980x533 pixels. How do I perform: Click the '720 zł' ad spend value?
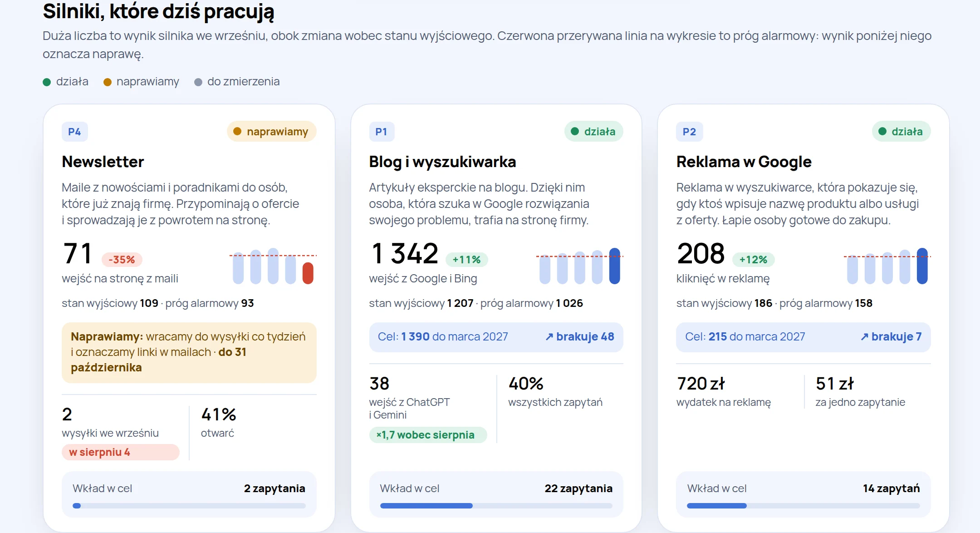[x=701, y=384]
